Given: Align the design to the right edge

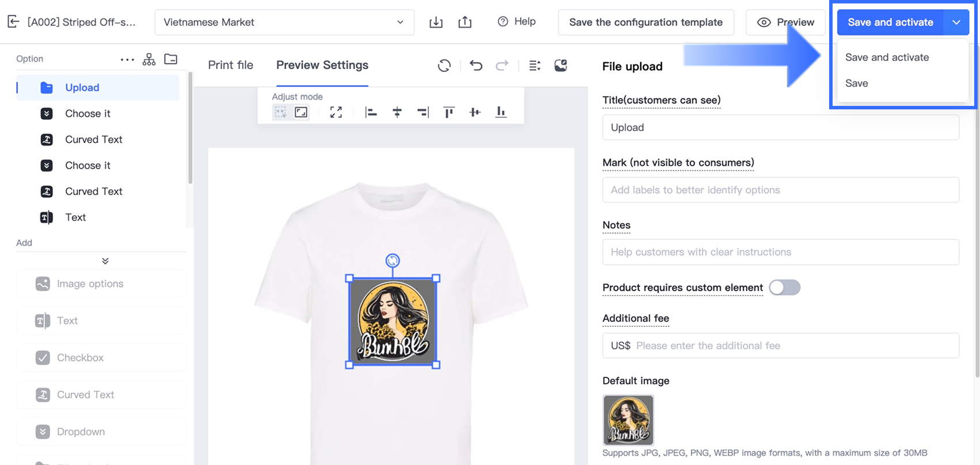Looking at the screenshot, I should (423, 112).
